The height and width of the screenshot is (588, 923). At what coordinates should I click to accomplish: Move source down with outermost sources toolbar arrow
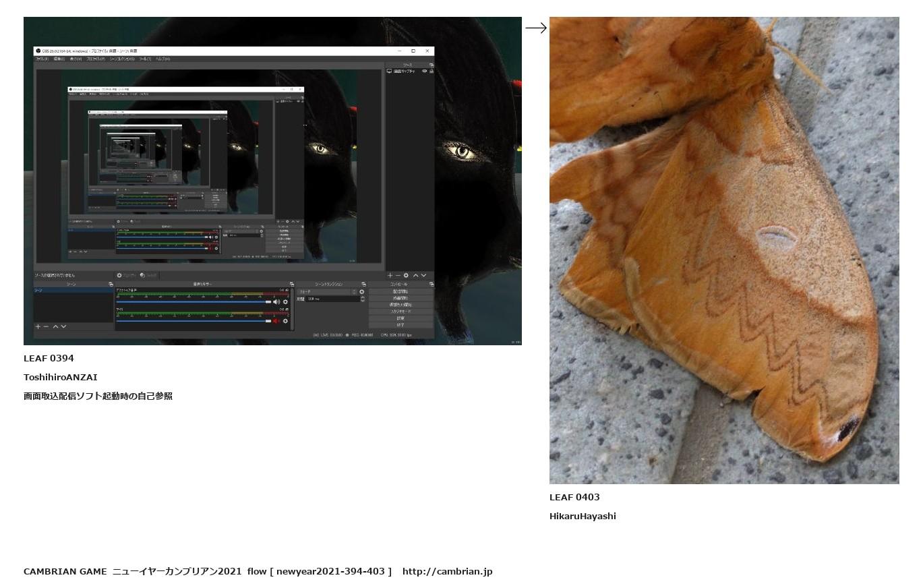click(424, 276)
